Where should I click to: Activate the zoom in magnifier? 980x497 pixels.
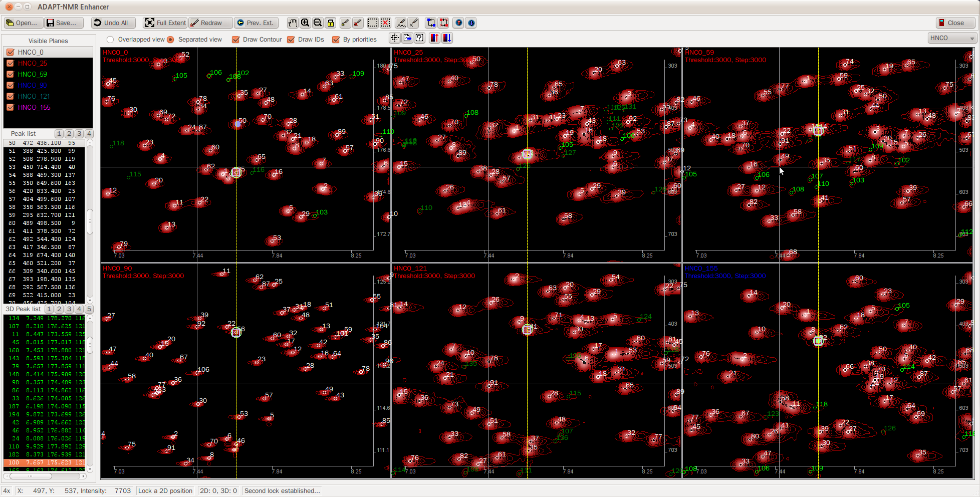tap(305, 23)
